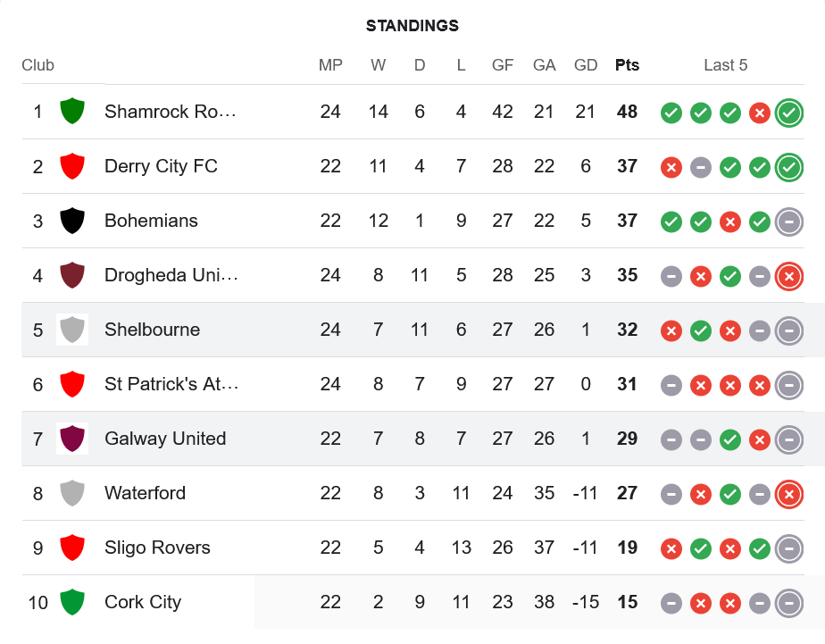Click the MP column header
This screenshot has height=644, width=825.
point(330,65)
